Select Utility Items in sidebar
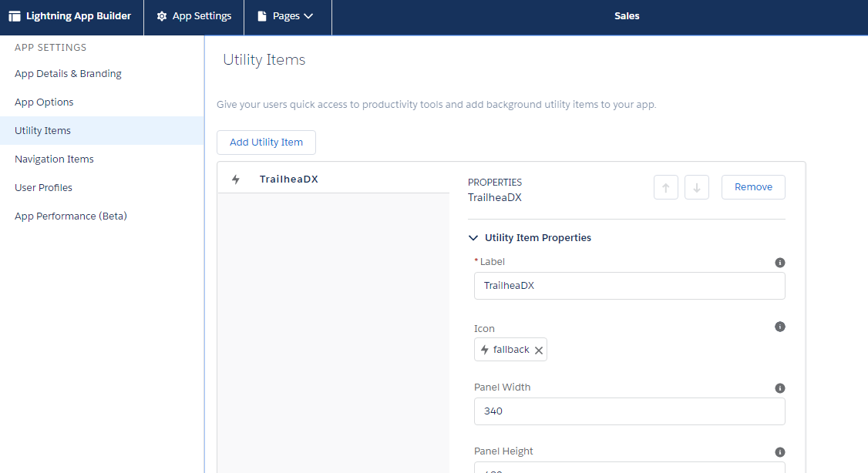The height and width of the screenshot is (473, 868). click(x=102, y=130)
